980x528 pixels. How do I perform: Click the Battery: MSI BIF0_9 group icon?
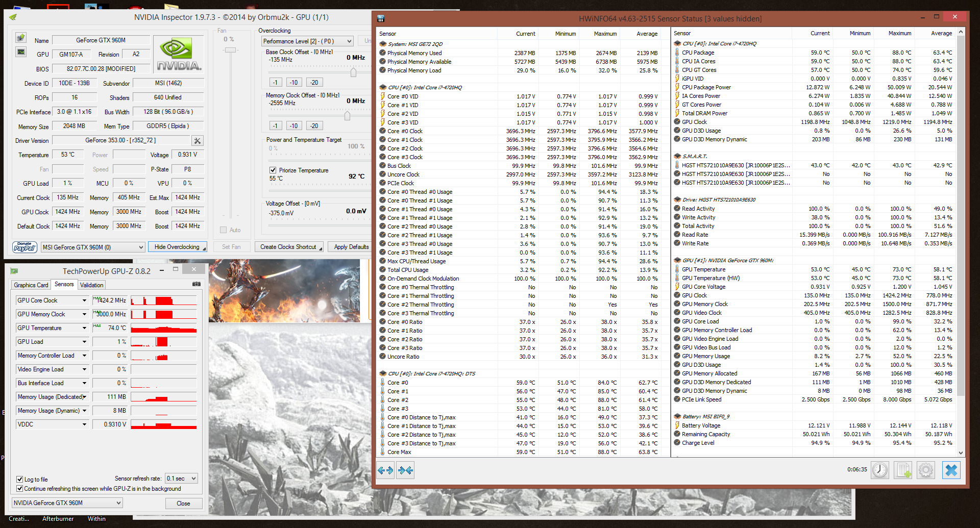pos(677,416)
